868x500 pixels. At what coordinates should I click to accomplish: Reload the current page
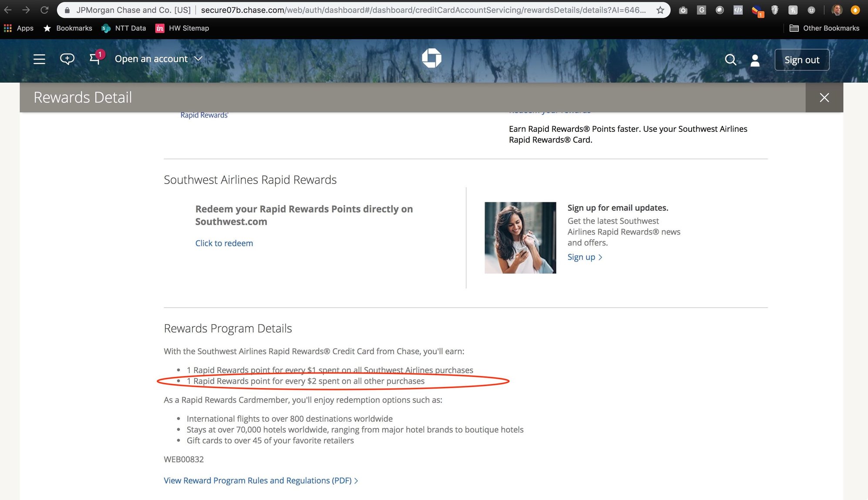pos(44,10)
